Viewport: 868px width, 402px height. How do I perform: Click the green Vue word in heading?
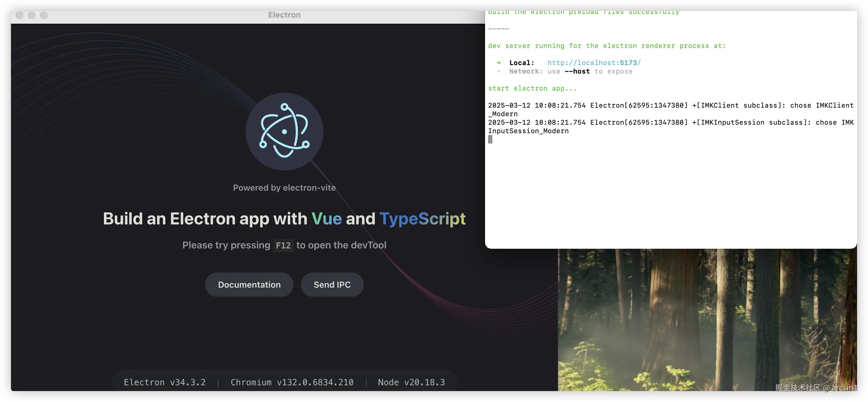(x=326, y=219)
